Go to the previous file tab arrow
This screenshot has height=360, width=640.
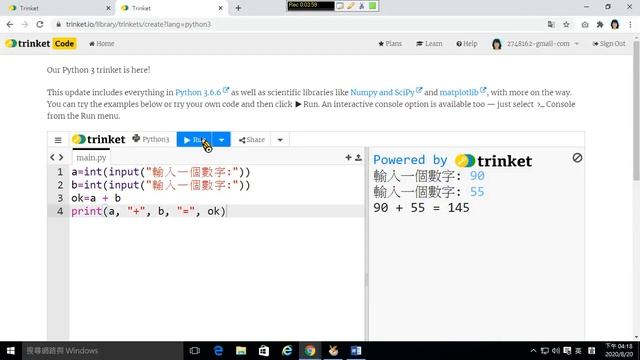click(52, 157)
